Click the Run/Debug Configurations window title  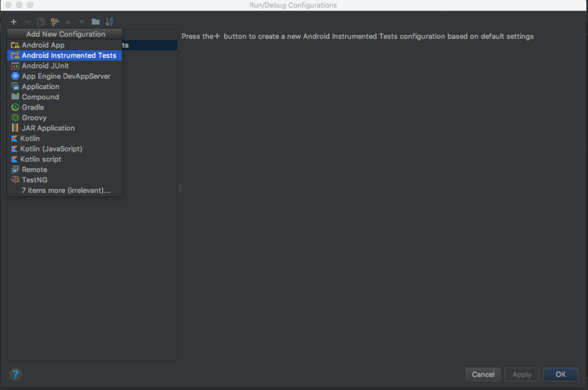pos(293,5)
